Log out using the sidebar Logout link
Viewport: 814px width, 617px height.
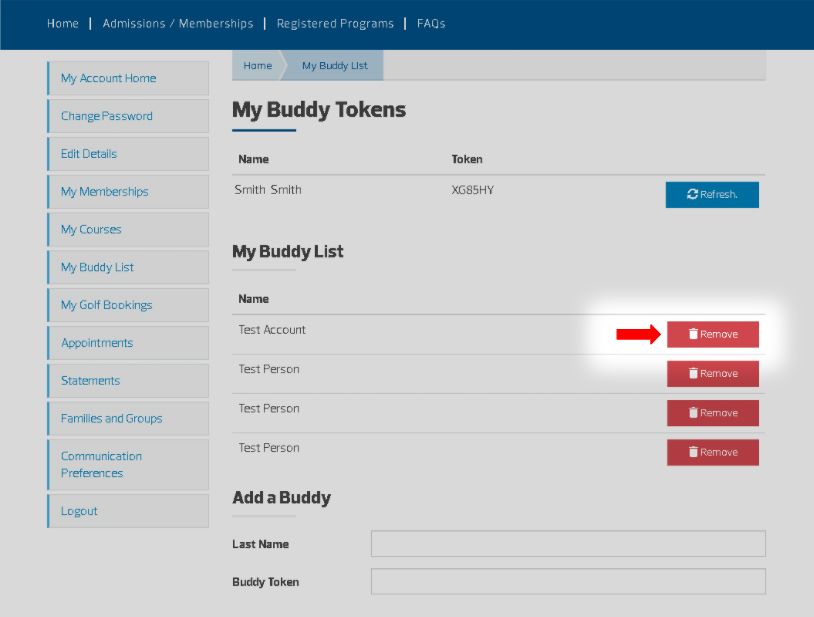[x=79, y=511]
